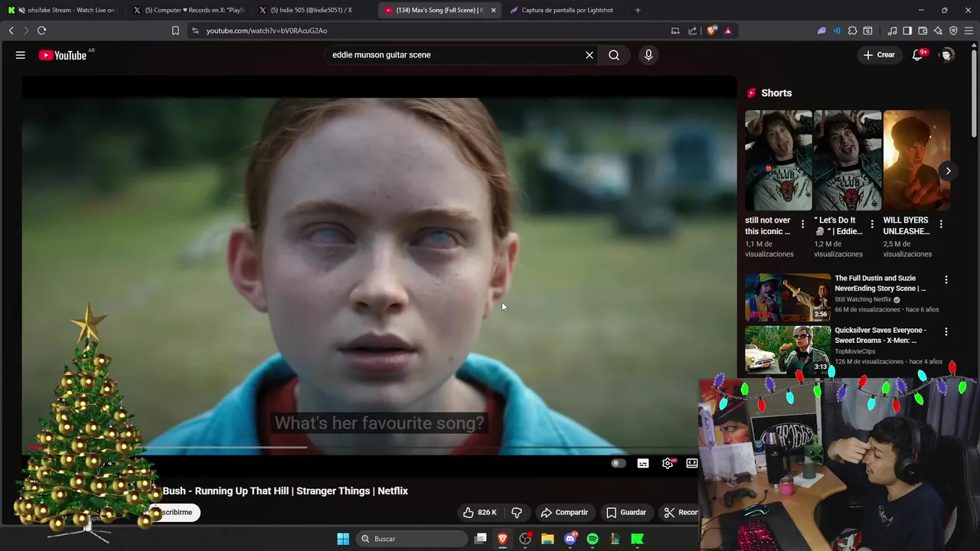
Task: Open the Brave VPN shield icon
Action: (x=953, y=31)
